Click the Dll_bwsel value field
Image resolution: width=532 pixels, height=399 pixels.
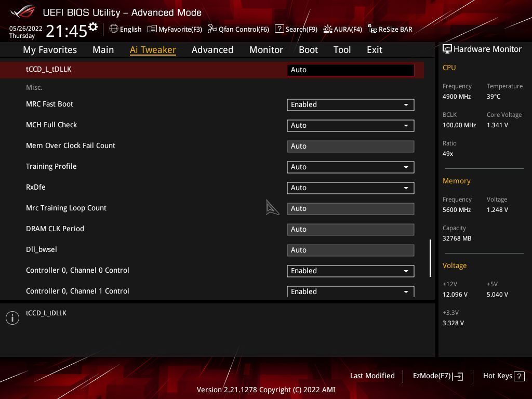(x=351, y=250)
